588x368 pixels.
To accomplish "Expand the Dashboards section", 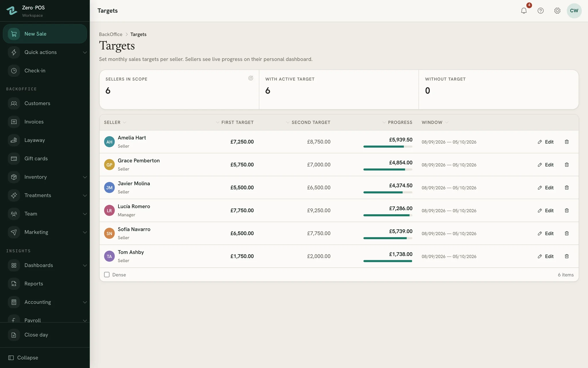I will [x=45, y=265].
